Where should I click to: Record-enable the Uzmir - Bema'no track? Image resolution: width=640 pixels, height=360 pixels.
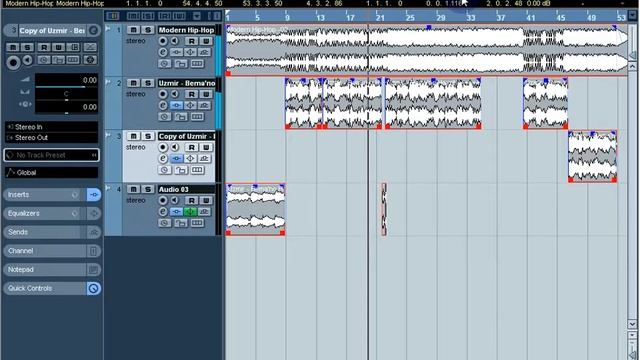pos(163,94)
